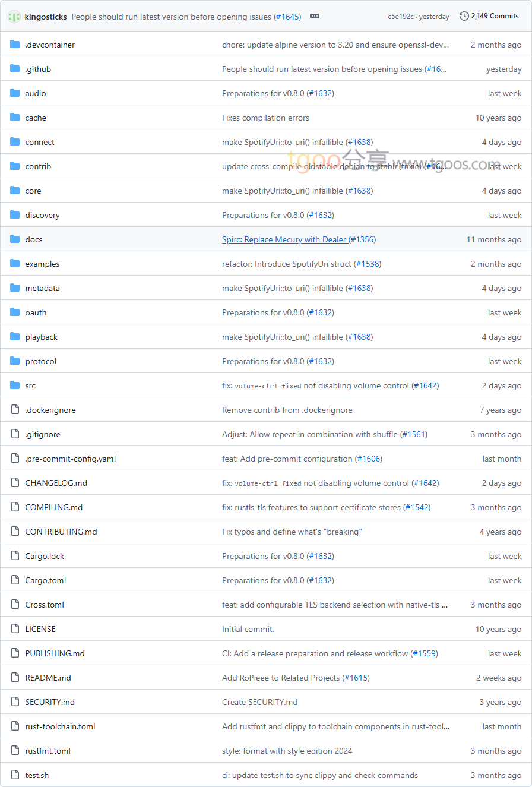Open the 2,149 Commits history
Screen dimensions: 532x787
489,17
